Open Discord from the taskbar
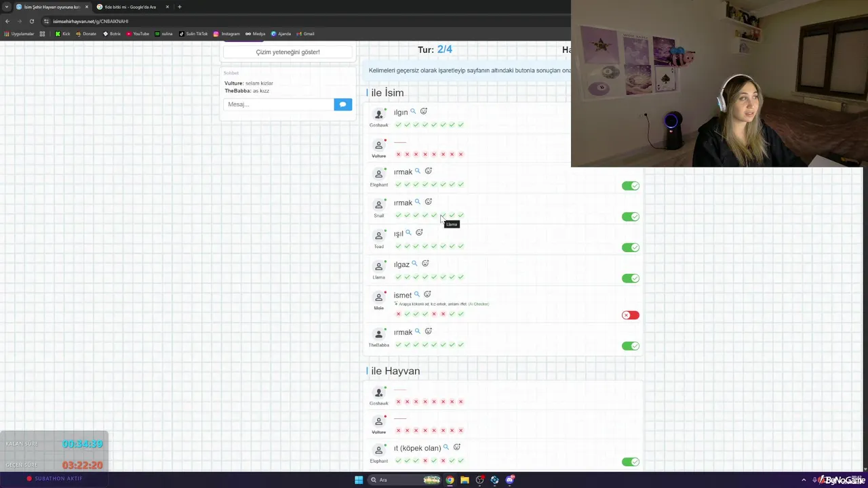Screen dimensions: 868x488 (510, 480)
